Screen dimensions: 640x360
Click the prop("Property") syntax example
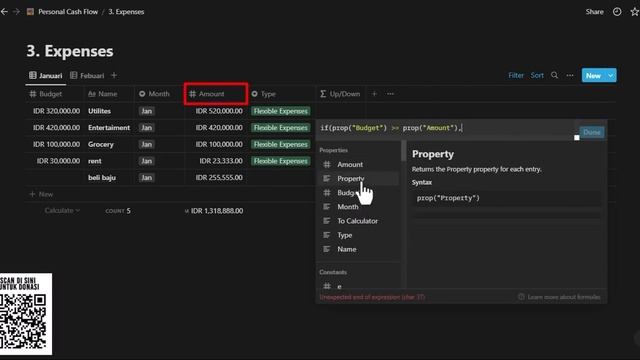448,198
